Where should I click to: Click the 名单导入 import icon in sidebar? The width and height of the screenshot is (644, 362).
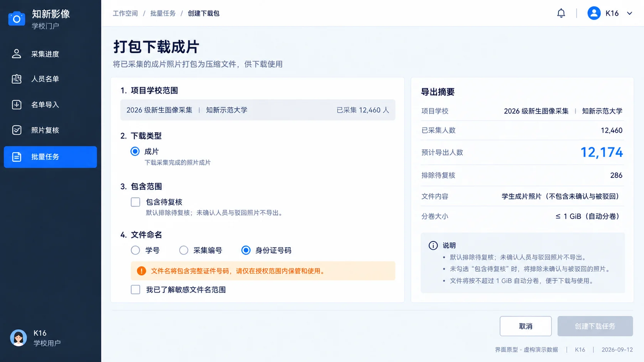coord(17,105)
